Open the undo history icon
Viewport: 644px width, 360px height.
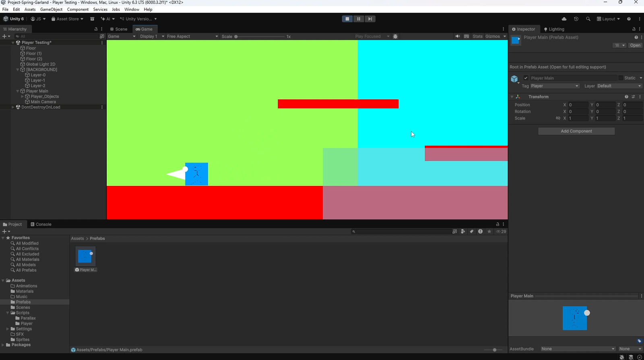[576, 19]
